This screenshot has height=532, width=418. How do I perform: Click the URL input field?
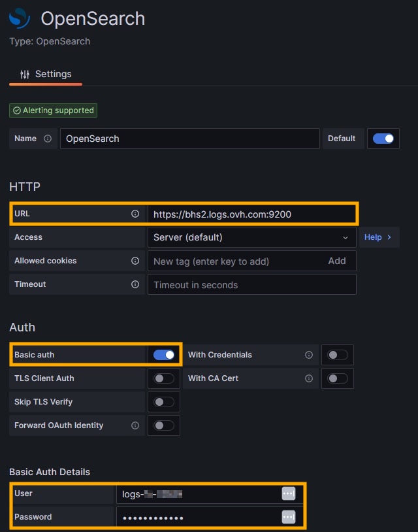pos(252,214)
